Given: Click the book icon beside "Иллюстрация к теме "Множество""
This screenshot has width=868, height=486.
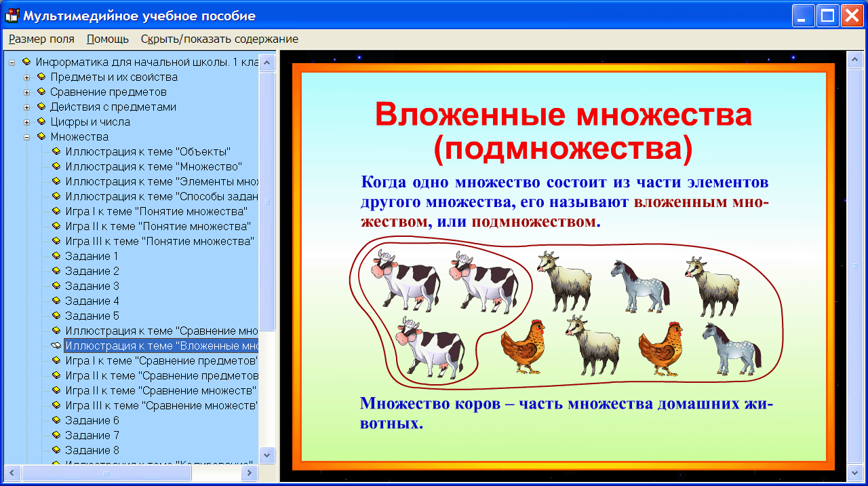Looking at the screenshot, I should click(55, 166).
